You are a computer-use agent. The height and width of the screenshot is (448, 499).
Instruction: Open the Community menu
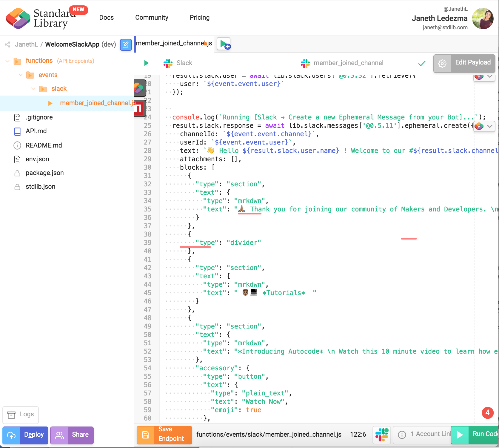(x=152, y=18)
